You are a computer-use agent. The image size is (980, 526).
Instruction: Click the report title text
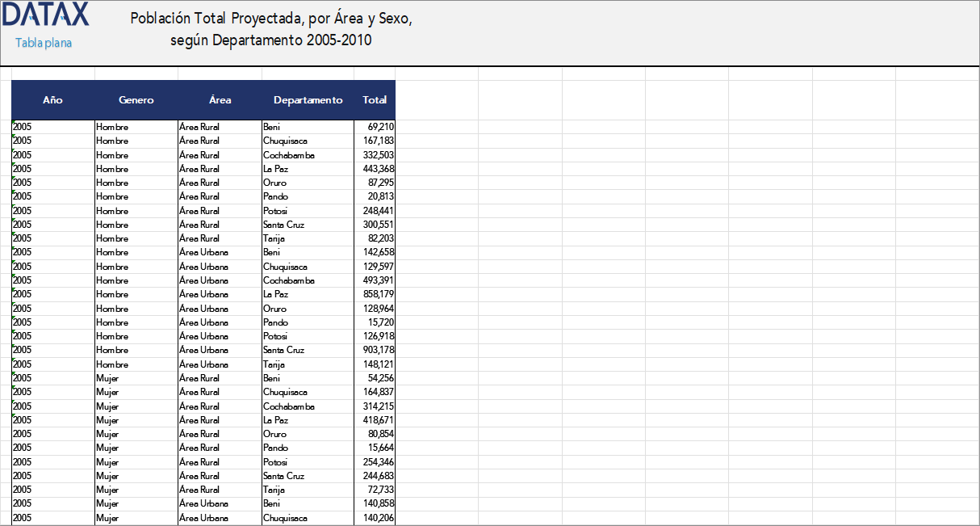pyautogui.click(x=270, y=27)
